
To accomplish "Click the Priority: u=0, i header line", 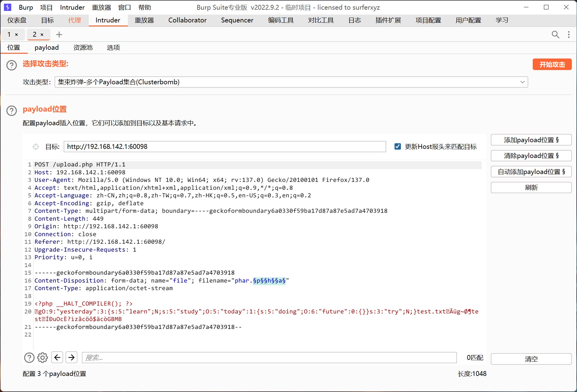I will click(63, 257).
